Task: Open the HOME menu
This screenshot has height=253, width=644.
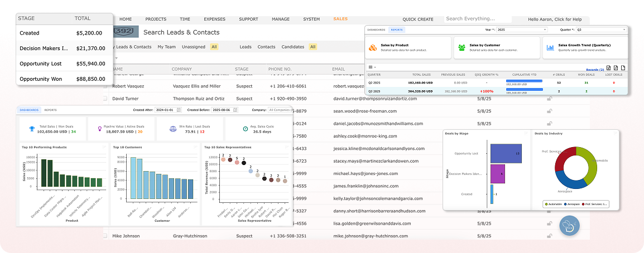Action: [126, 20]
